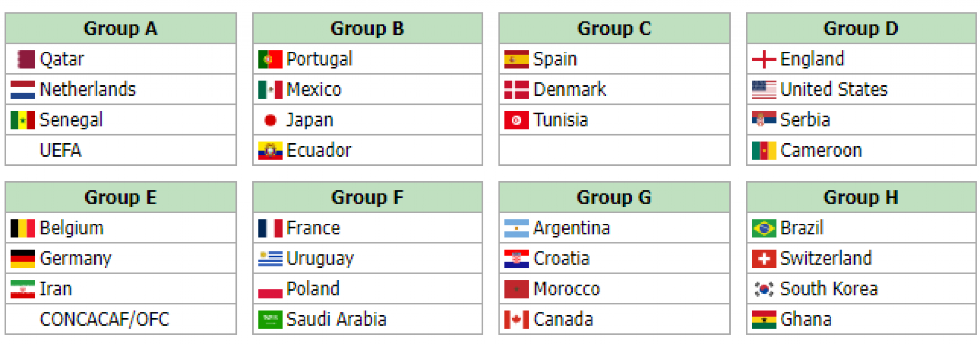Click the Group A header
Screen dimensions: 980x344
click(x=121, y=29)
